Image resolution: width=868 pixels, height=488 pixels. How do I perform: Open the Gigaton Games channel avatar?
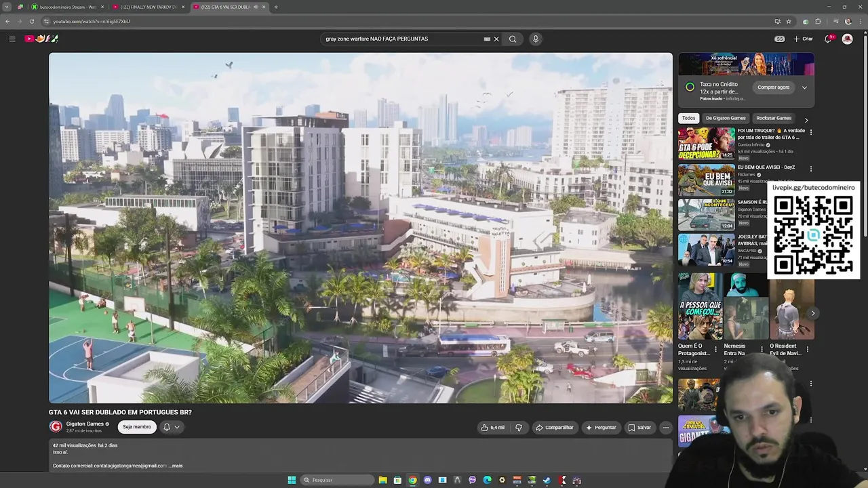[56, 426]
